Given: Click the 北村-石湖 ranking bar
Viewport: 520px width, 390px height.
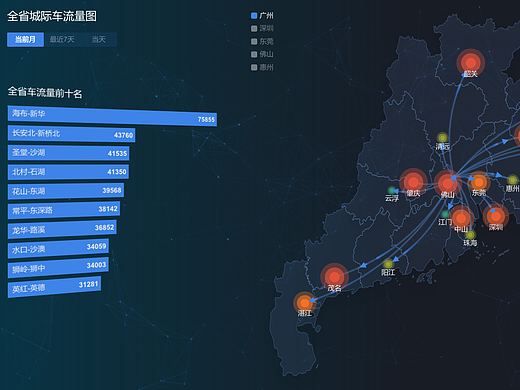Looking at the screenshot, I should tap(68, 172).
